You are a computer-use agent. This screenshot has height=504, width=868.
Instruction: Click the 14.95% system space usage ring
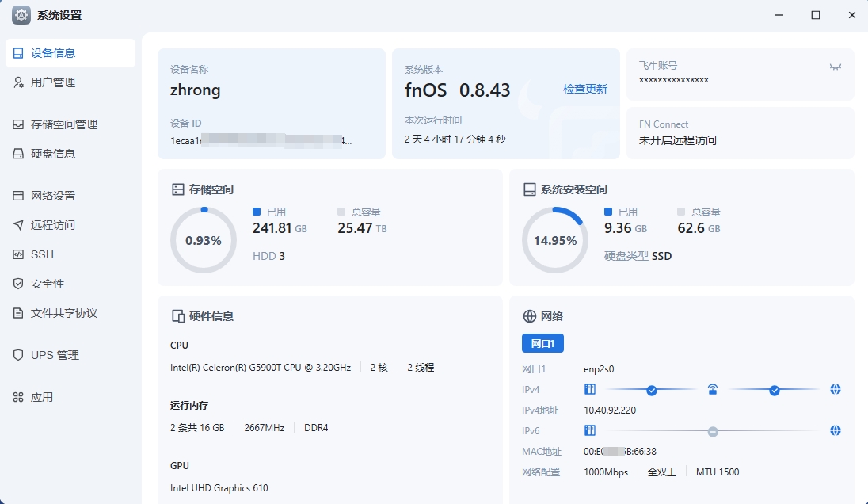click(554, 240)
